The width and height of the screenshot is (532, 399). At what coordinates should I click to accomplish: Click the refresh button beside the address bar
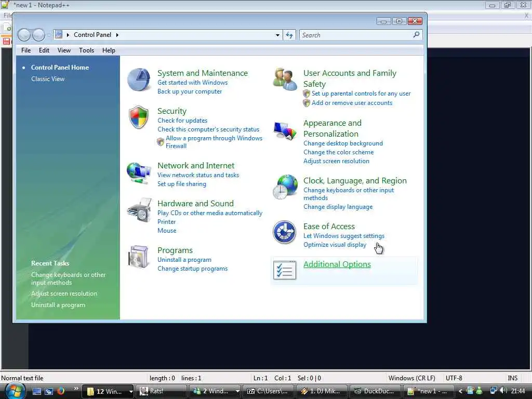click(x=289, y=35)
